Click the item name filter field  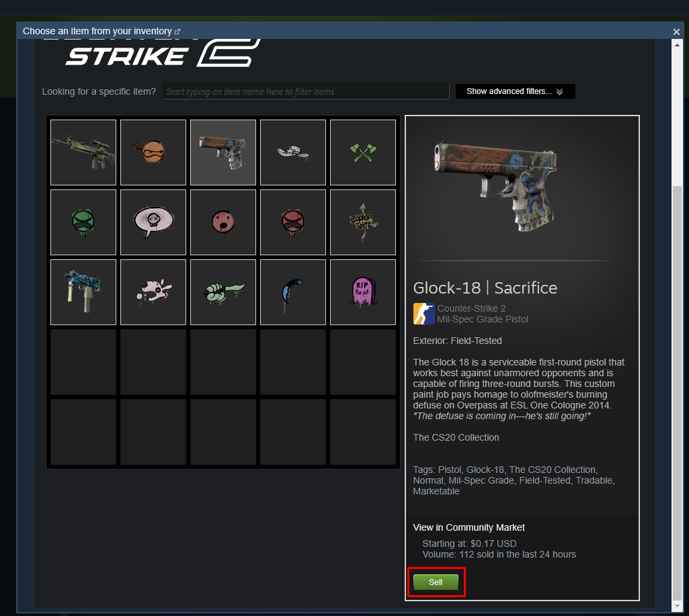(306, 91)
